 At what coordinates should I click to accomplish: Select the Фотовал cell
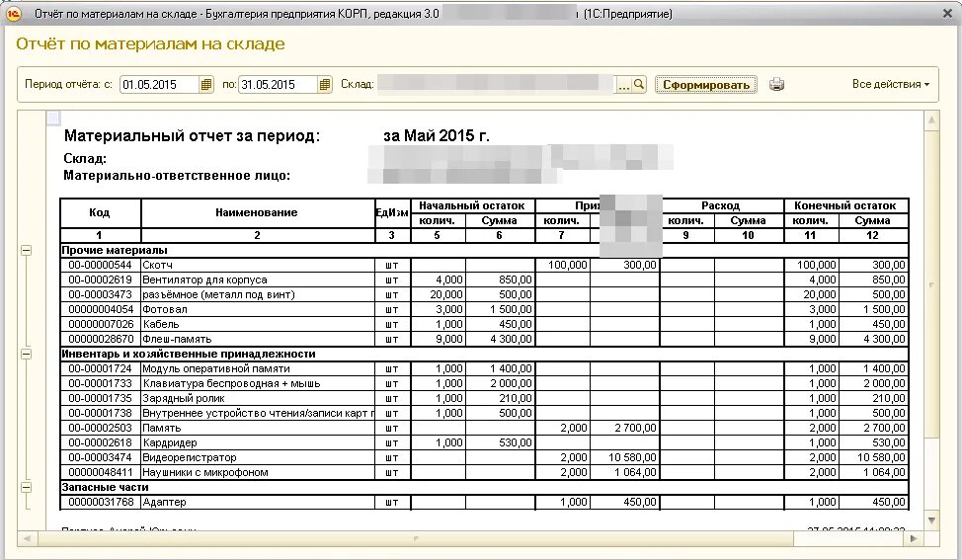[x=258, y=309]
